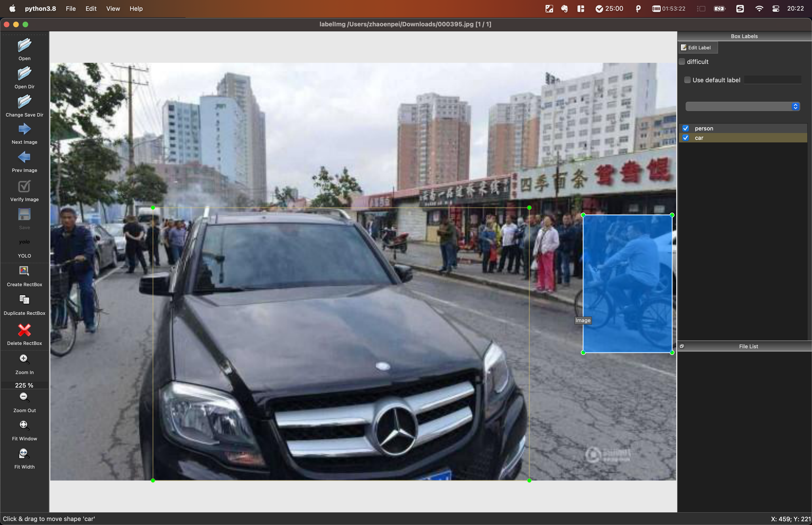Viewport: 812px width, 525px height.
Task: Click the Evernote elephant menu bar icon
Action: pyautogui.click(x=565, y=8)
